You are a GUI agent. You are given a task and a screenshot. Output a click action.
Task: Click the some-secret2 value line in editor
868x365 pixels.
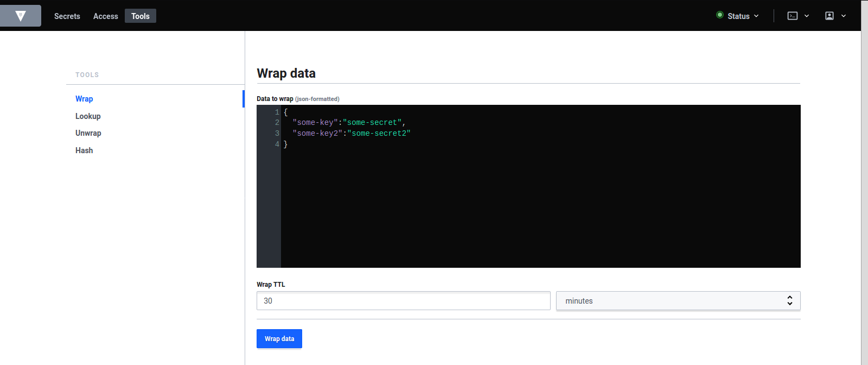(x=379, y=134)
